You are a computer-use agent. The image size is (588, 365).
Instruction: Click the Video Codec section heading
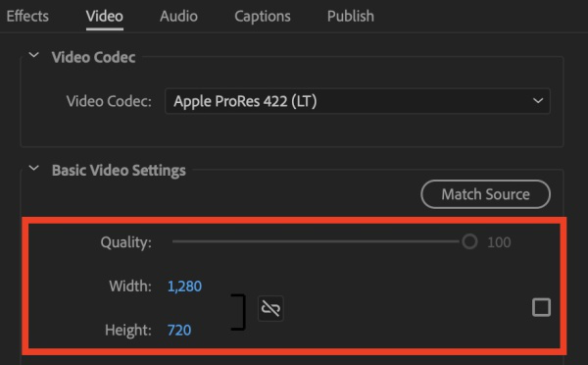[x=93, y=58]
